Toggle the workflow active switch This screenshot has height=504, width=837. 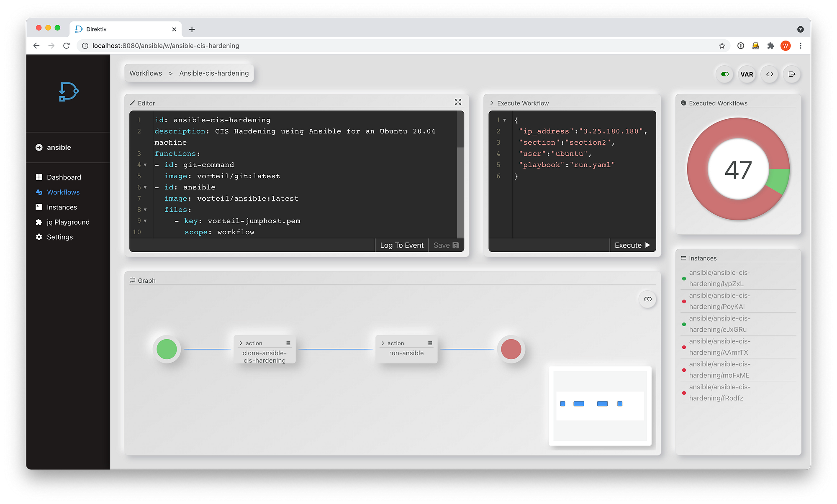[x=725, y=74]
